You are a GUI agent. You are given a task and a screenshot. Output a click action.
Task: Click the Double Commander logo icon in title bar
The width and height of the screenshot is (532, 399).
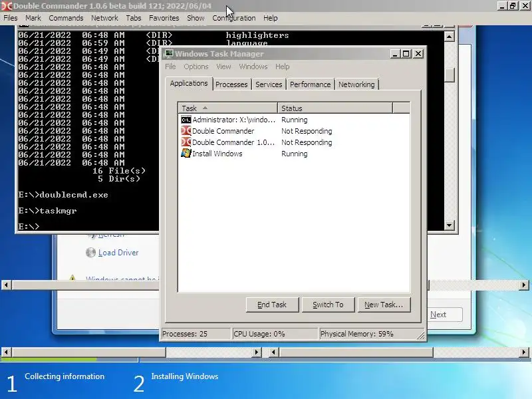tap(7, 6)
